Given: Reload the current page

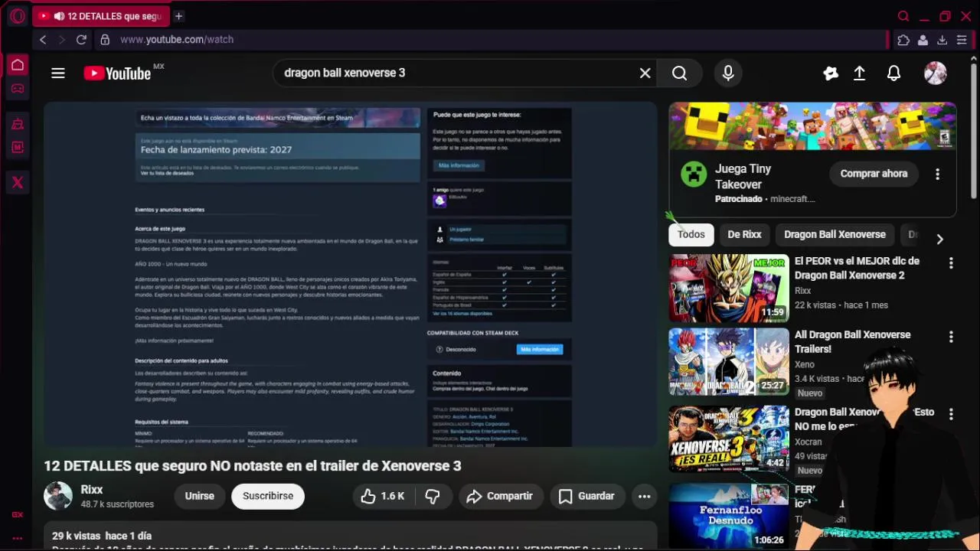Looking at the screenshot, I should (x=82, y=40).
